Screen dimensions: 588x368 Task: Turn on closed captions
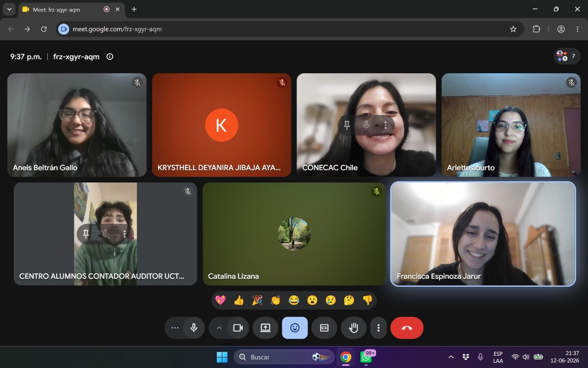coord(324,328)
